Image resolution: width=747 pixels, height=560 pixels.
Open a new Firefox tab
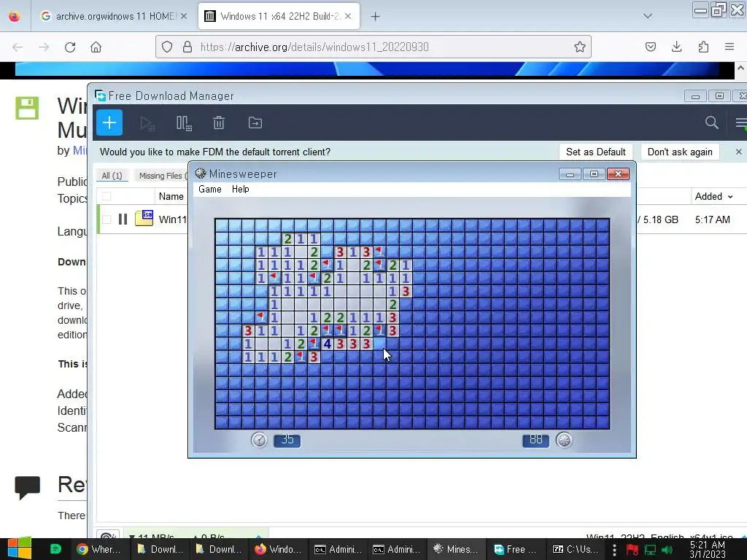(376, 17)
